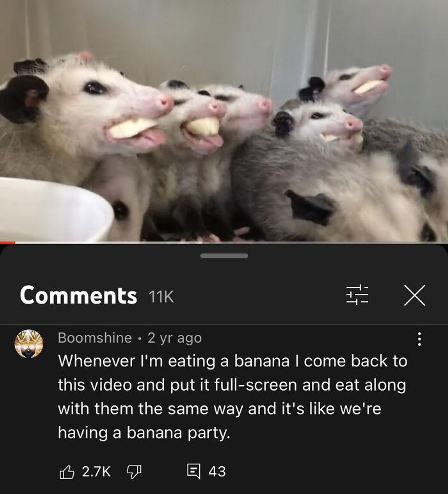Click the Comments heading
This screenshot has height=494, width=448.
coord(78,295)
